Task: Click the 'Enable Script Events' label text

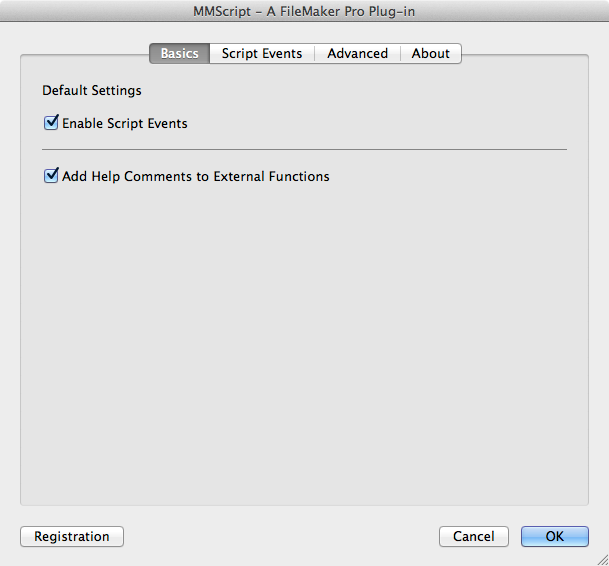Action: click(x=125, y=124)
